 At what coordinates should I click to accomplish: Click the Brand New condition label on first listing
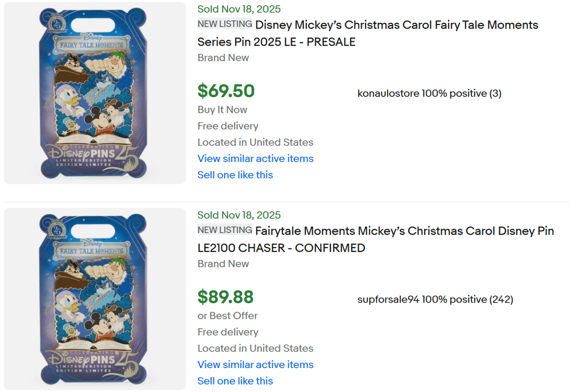coord(223,58)
